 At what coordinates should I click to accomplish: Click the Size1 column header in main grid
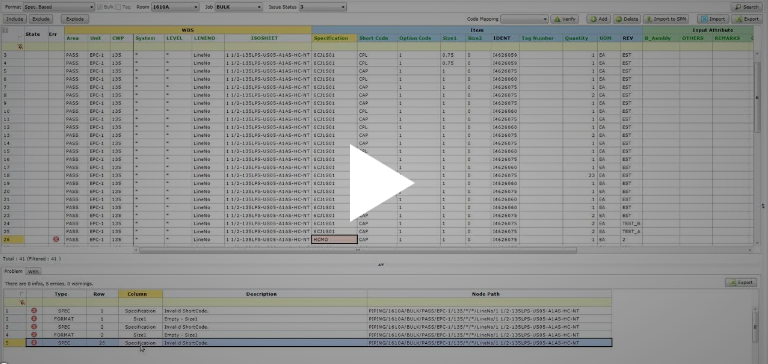click(453, 38)
